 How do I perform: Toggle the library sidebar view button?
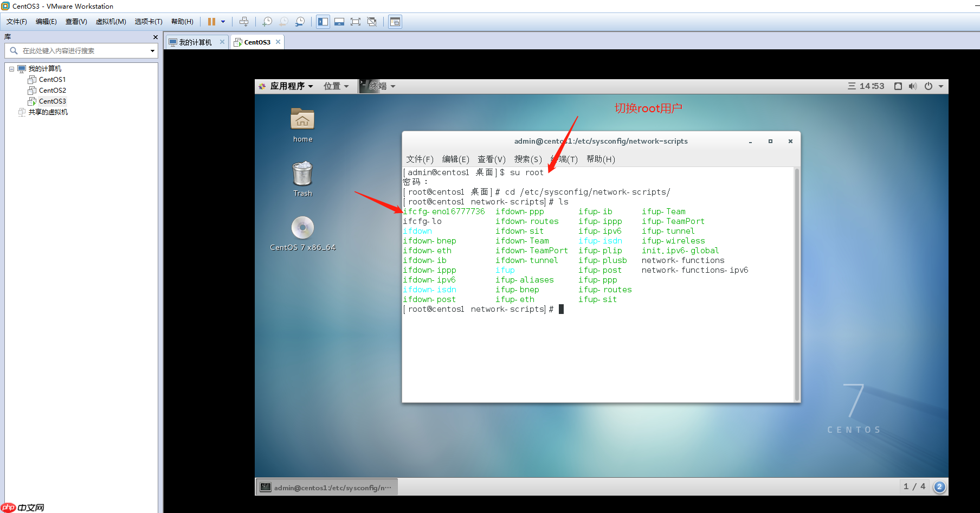[323, 22]
